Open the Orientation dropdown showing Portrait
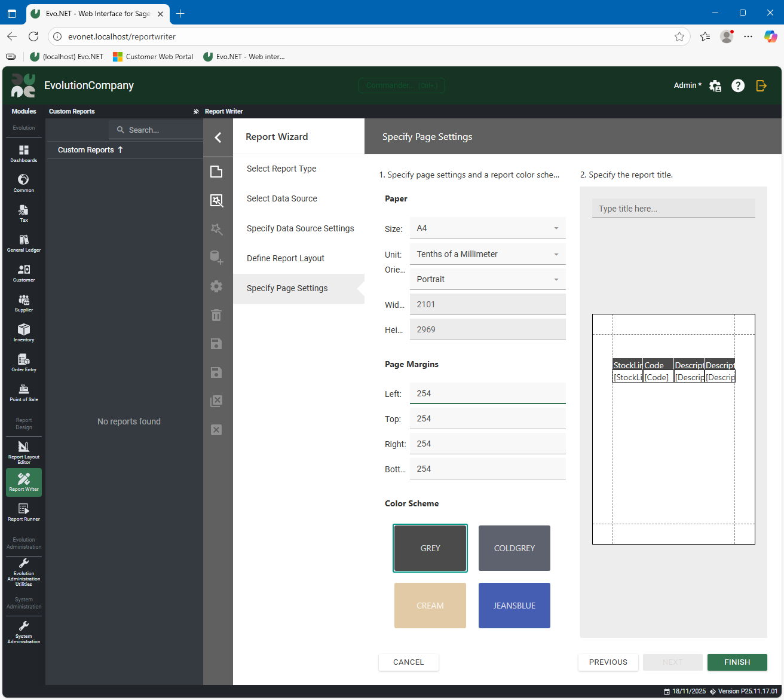The image size is (784, 700). 487,279
